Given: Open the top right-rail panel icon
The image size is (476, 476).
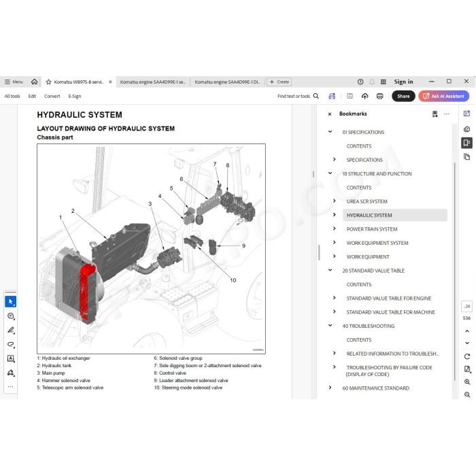Looking at the screenshot, I should tap(467, 114).
